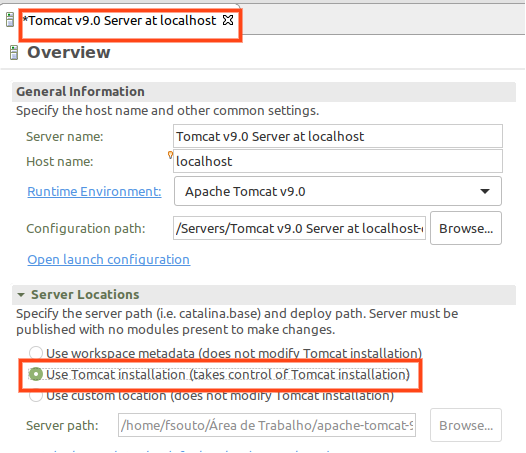This screenshot has width=526, height=453.
Task: Select the Tomcat v9.0 Server at localhost tab
Action: point(119,20)
